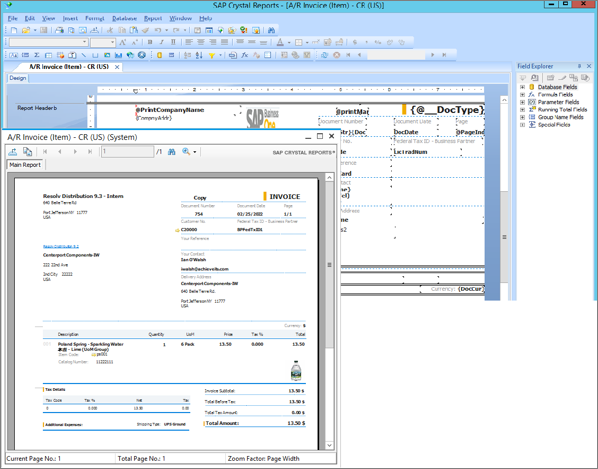This screenshot has height=469, width=598.
Task: Toggle Justified alignment
Action: pyautogui.click(x=224, y=42)
